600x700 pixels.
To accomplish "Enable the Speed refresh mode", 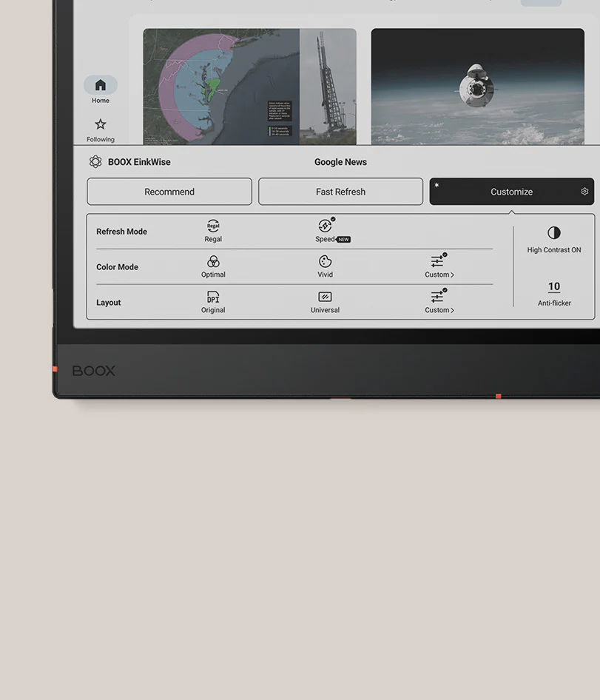I will 325,226.
